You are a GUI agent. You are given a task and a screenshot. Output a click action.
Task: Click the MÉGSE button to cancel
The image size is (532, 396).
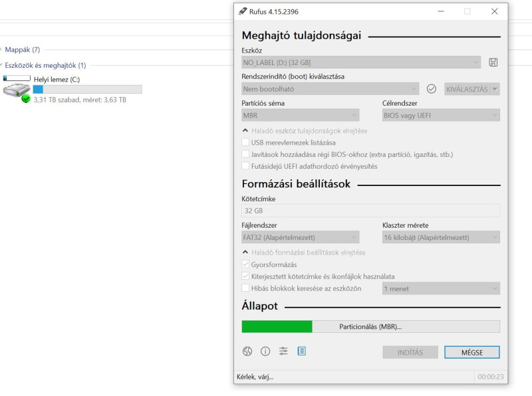[472, 352]
